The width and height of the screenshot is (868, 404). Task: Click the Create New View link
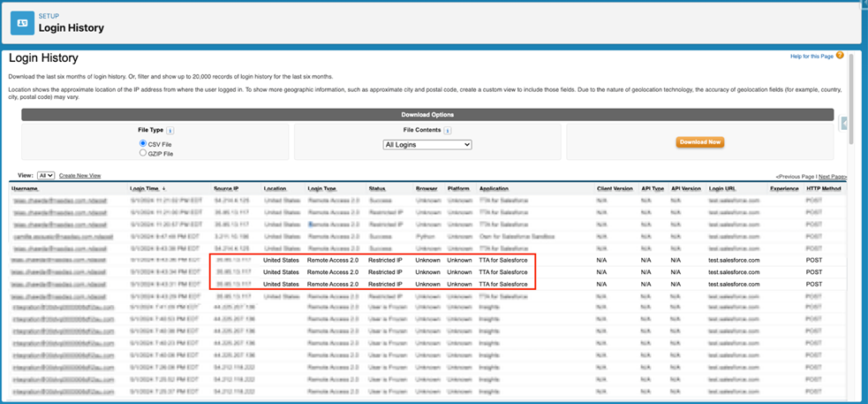point(79,176)
